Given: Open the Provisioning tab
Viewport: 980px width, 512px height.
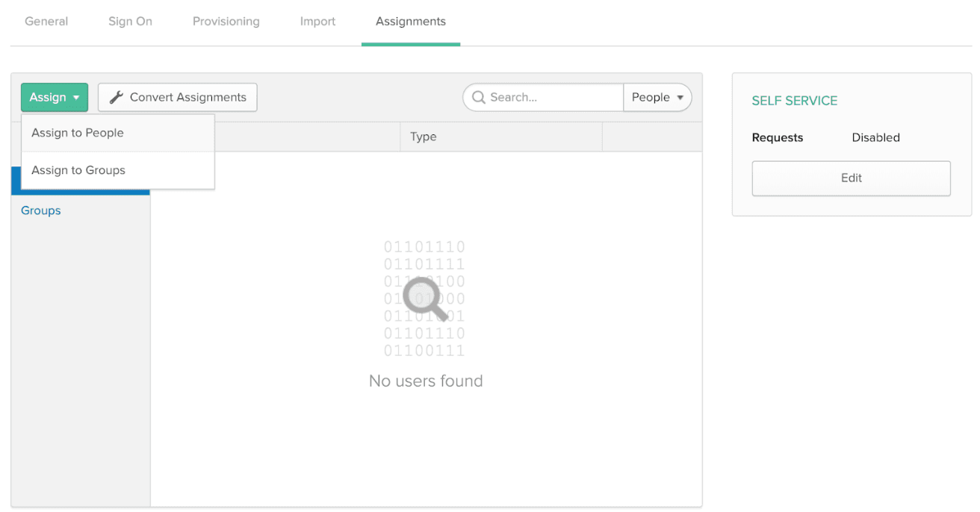Looking at the screenshot, I should pos(226,21).
